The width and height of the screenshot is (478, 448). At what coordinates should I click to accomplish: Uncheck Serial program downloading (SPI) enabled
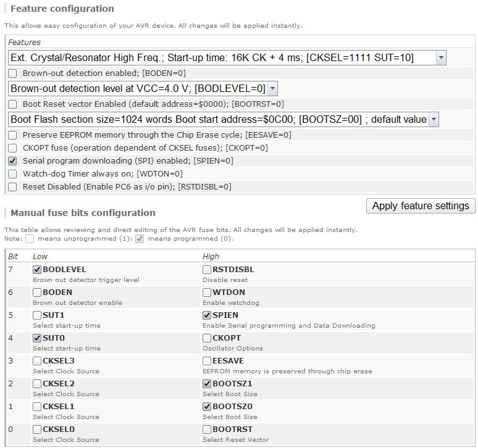coord(12,161)
